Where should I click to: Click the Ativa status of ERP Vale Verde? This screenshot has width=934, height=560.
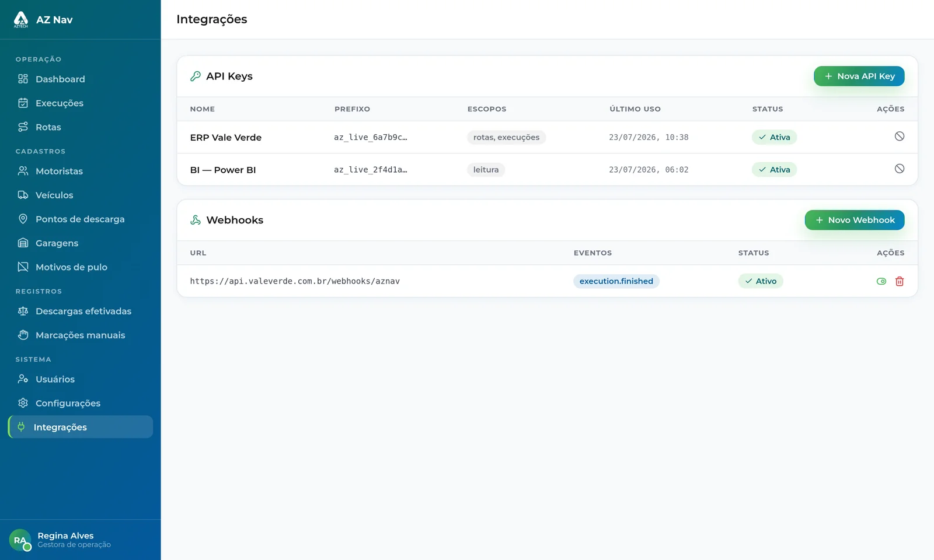774,137
